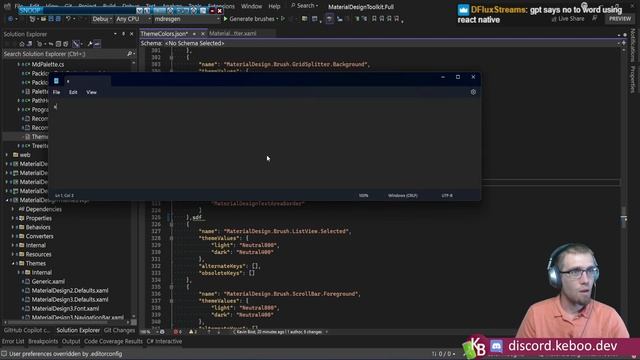Expand the web folder node
The image size is (640, 360).
coord(7,155)
